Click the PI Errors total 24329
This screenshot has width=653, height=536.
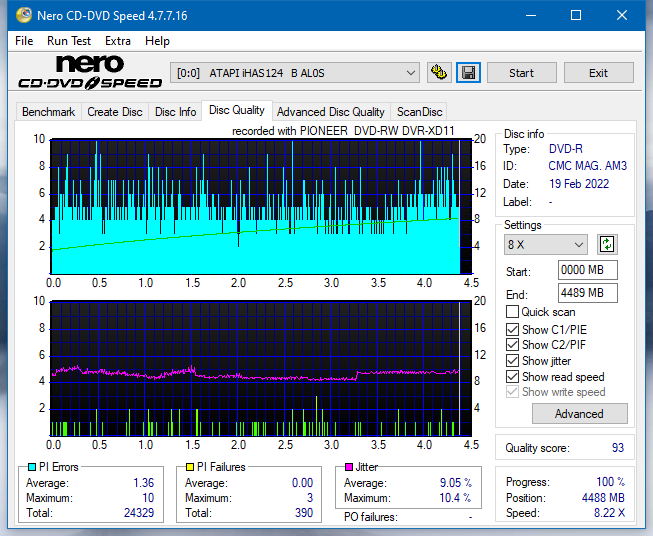(139, 513)
